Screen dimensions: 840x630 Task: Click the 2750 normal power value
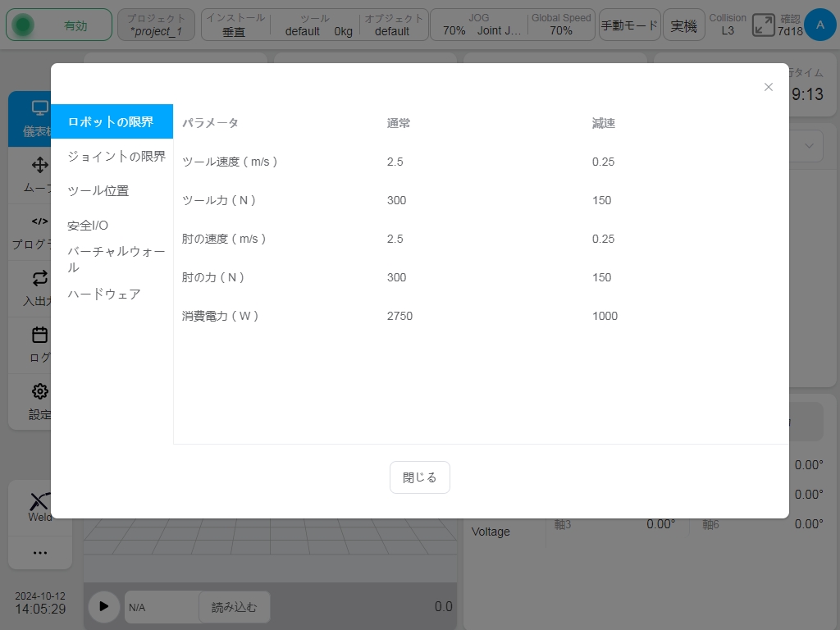click(399, 316)
